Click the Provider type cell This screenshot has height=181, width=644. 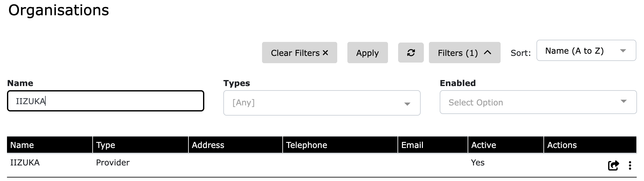[x=113, y=163]
